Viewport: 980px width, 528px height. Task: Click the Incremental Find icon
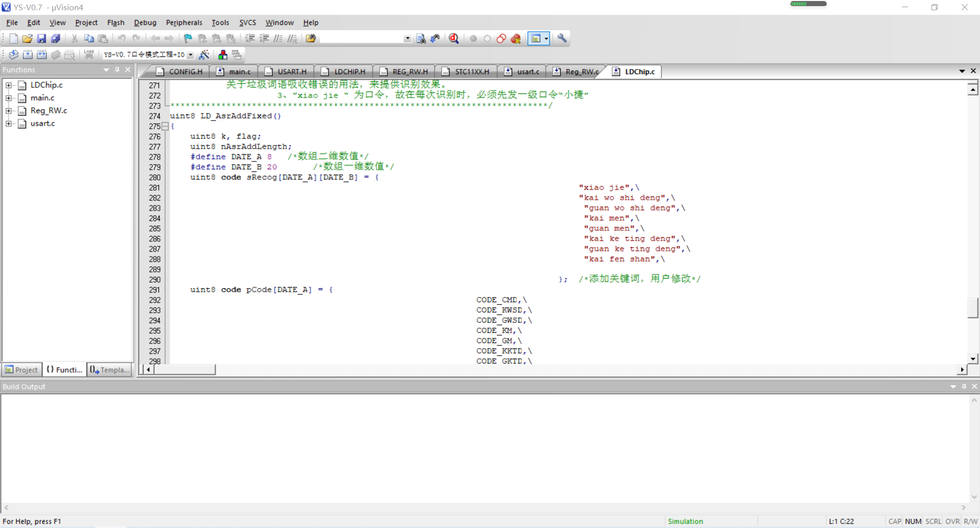click(x=435, y=38)
